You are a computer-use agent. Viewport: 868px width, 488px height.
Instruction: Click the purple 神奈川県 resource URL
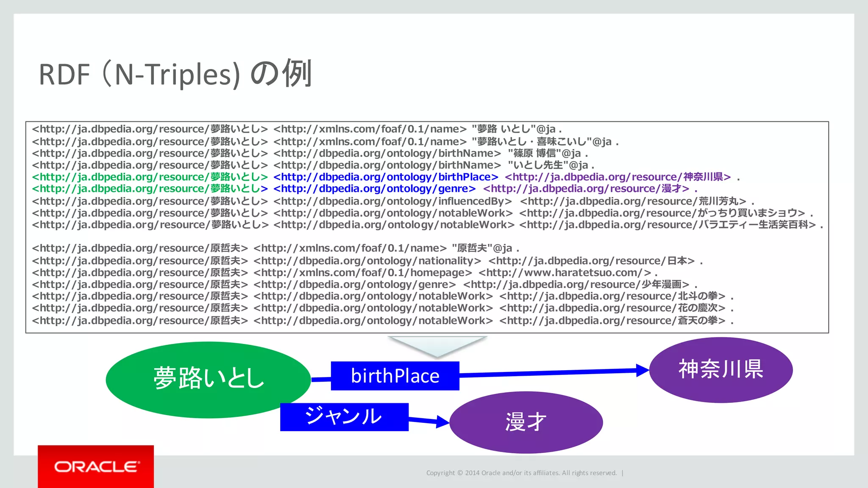click(x=618, y=177)
